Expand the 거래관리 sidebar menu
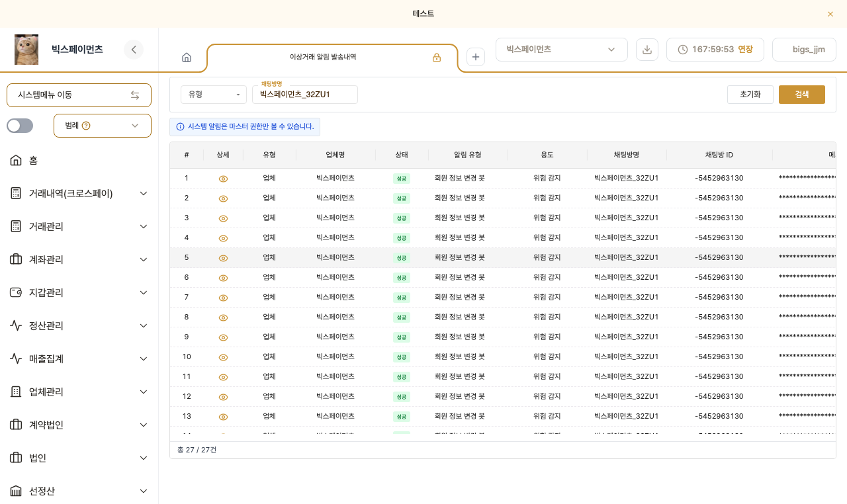 tap(79, 226)
